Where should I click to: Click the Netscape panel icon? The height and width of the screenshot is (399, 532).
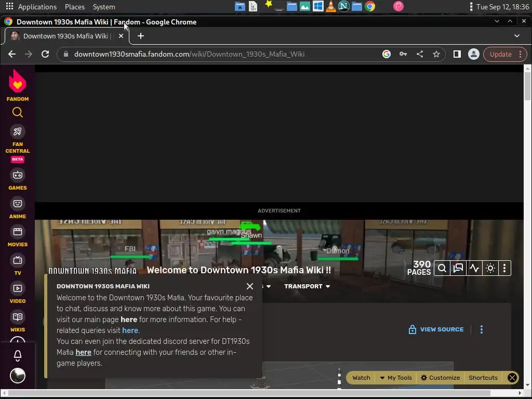344,6
